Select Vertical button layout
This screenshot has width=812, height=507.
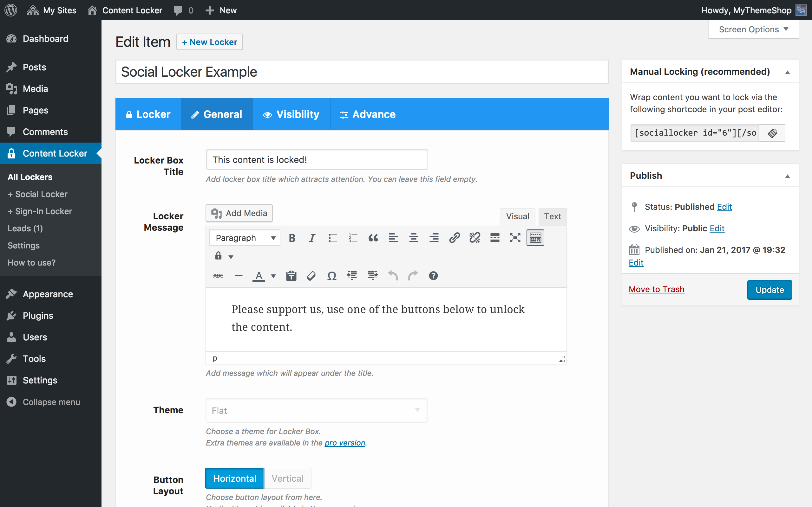click(288, 478)
